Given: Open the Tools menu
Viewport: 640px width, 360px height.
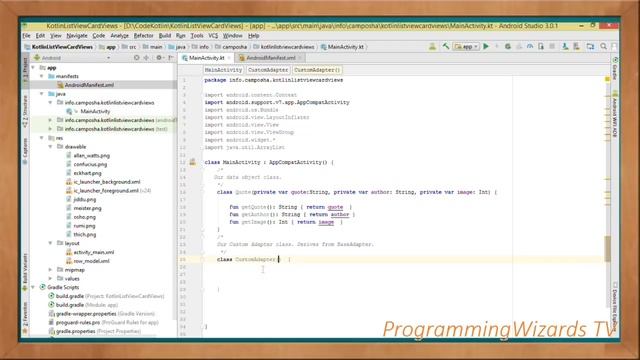Looking at the screenshot, I should 197,36.
